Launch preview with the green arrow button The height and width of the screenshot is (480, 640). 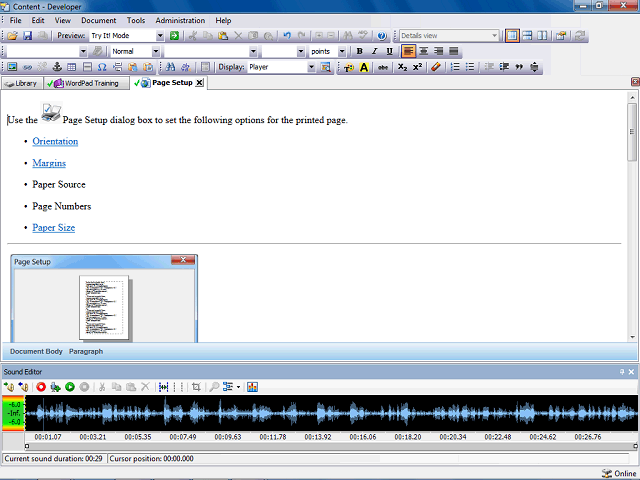click(x=174, y=36)
